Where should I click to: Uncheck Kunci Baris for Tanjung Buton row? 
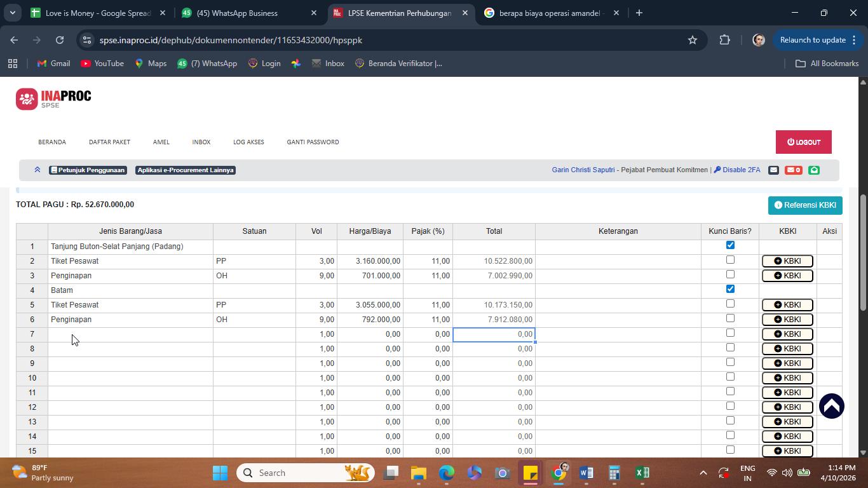tap(730, 245)
